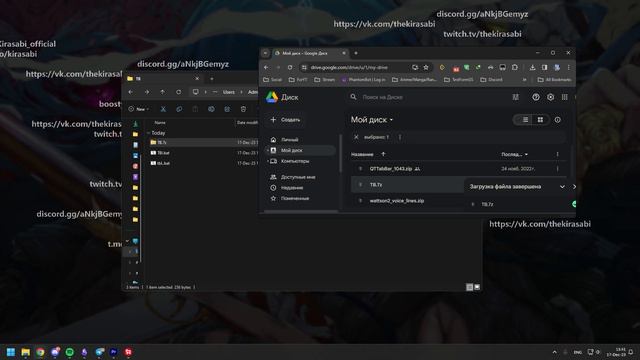Screen dimensions: 640x360
Task: Reverse sort direction arrow by Название
Action: click(x=383, y=154)
